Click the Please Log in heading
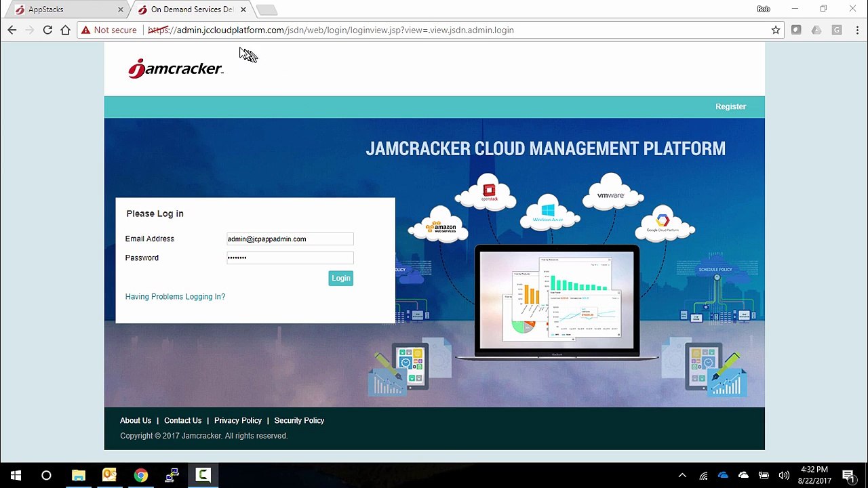868x488 pixels. (155, 213)
